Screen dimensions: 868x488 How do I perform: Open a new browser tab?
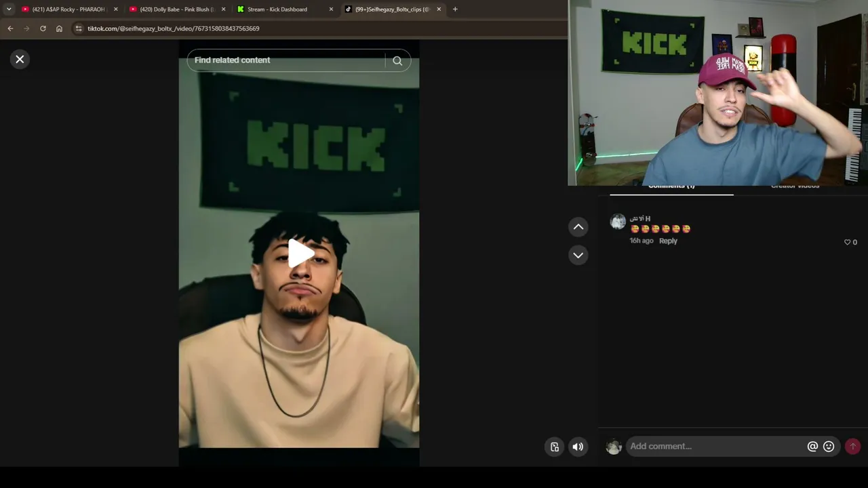pyautogui.click(x=455, y=9)
